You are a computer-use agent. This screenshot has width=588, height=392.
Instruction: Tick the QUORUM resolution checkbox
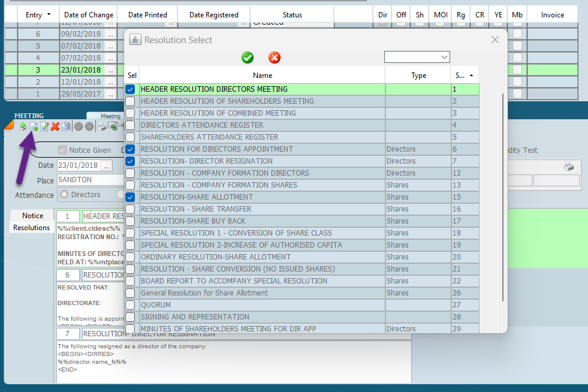click(130, 305)
